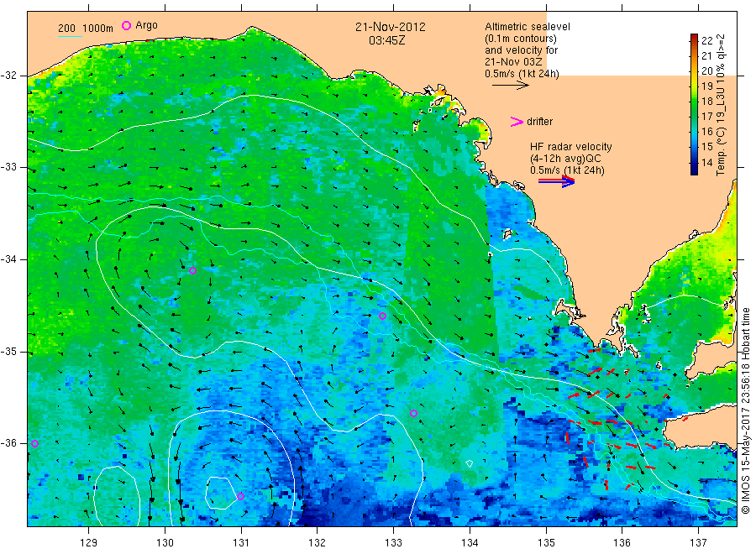Click the '03:45Z' time label
The height and width of the screenshot is (554, 756).
click(387, 40)
